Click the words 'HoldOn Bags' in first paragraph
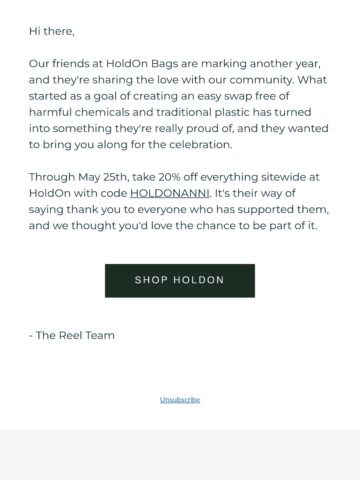 pyautogui.click(x=142, y=64)
